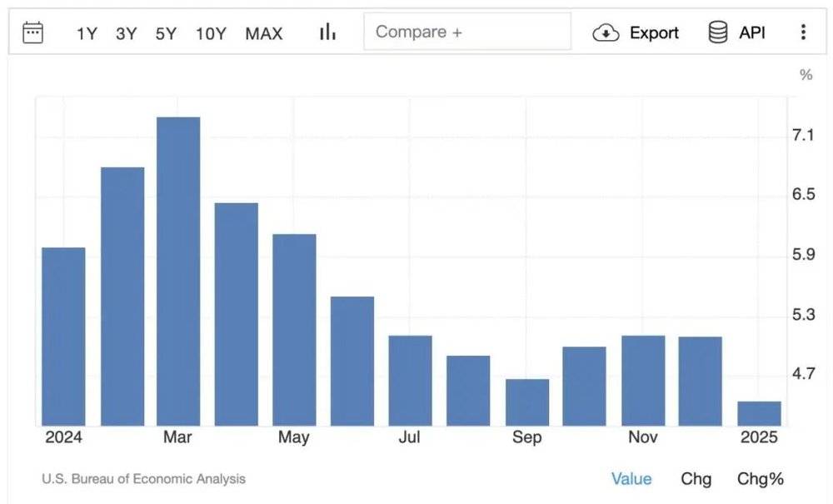The height and width of the screenshot is (504, 833).
Task: Switch to Chg view
Action: [x=696, y=479]
